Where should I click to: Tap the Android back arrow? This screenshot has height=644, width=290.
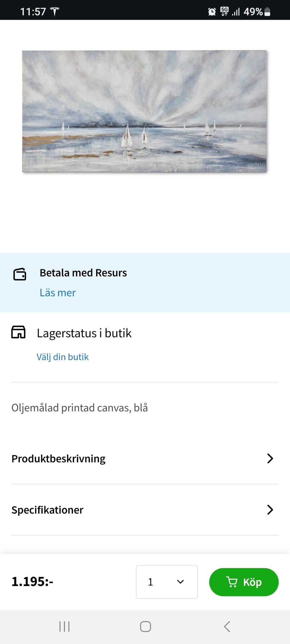(x=227, y=626)
